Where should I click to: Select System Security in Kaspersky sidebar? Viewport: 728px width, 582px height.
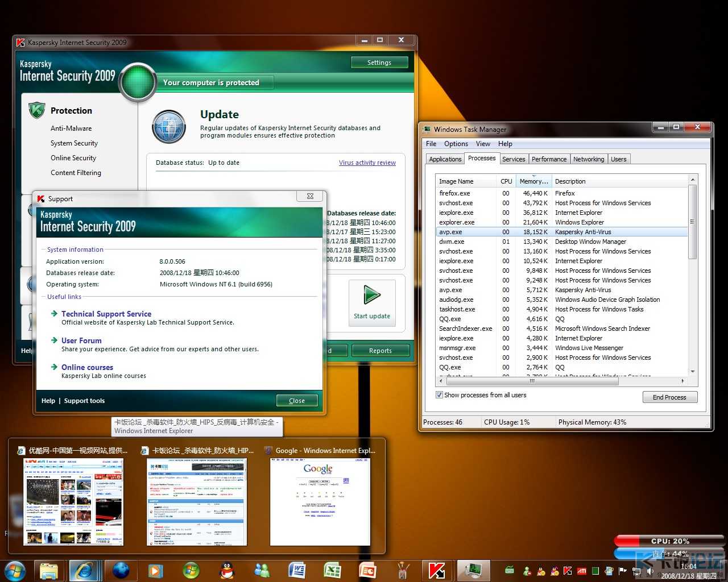tap(74, 143)
